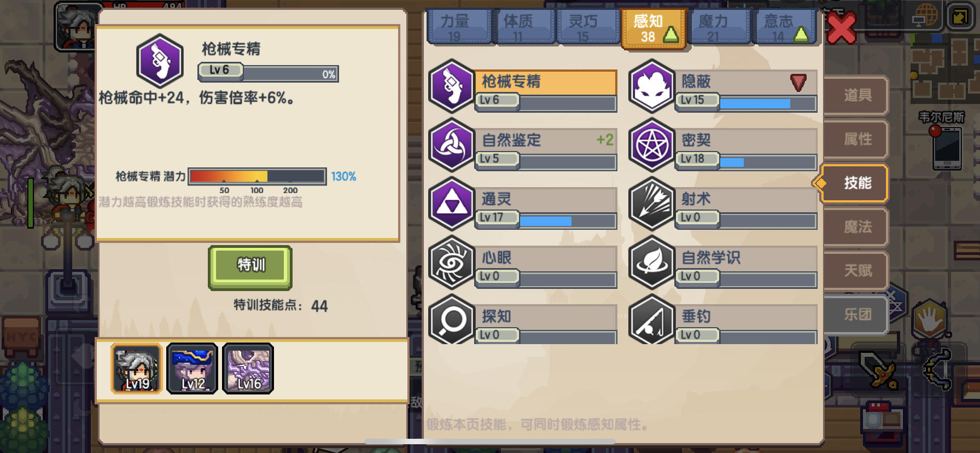Close the panel with red X
The height and width of the screenshot is (453, 980).
(841, 28)
